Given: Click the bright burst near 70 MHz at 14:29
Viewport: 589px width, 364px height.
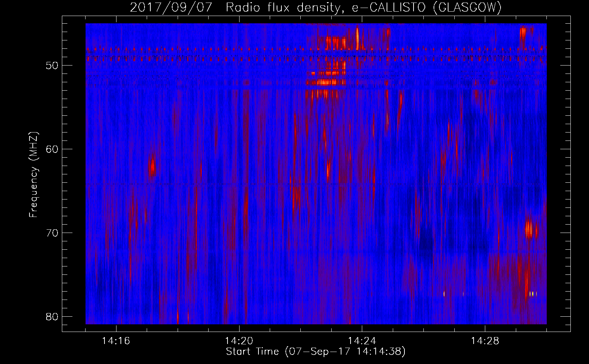Looking at the screenshot, I should pos(529,229).
